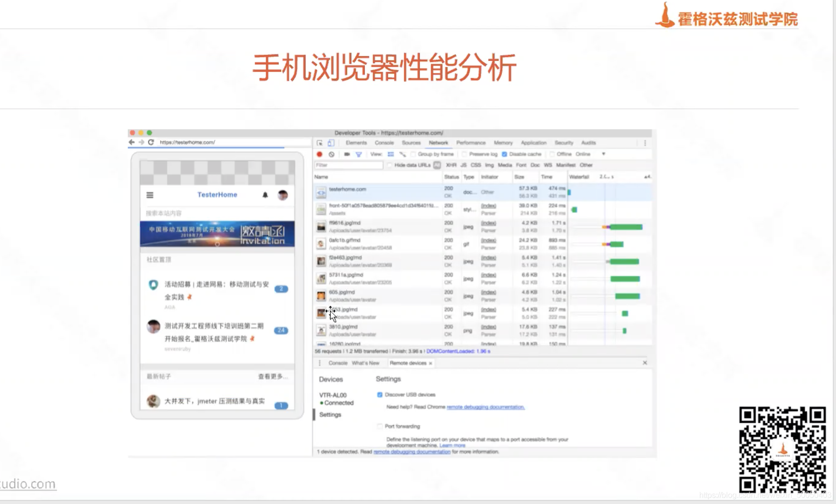Image resolution: width=836 pixels, height=504 pixels.
Task: Open the Memory tab
Action: tap(503, 143)
